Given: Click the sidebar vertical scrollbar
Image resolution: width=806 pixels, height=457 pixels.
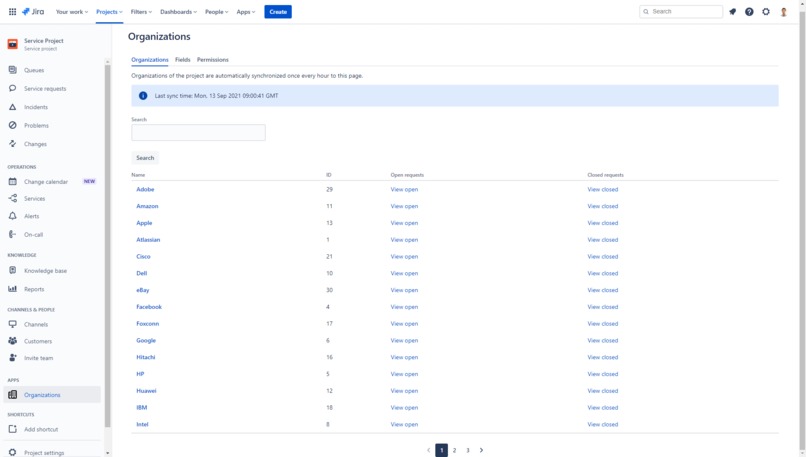Looking at the screenshot, I should coord(107,247).
